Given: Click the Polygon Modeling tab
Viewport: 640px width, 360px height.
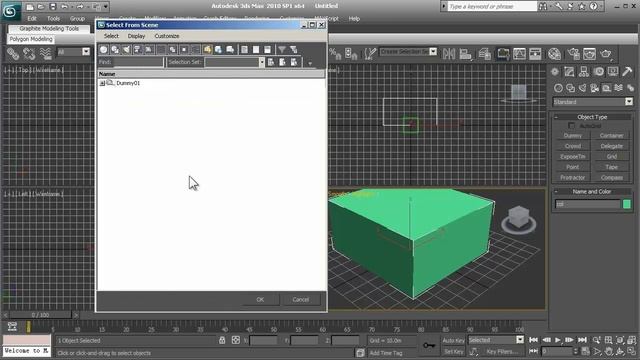Looking at the screenshot, I should (31, 39).
